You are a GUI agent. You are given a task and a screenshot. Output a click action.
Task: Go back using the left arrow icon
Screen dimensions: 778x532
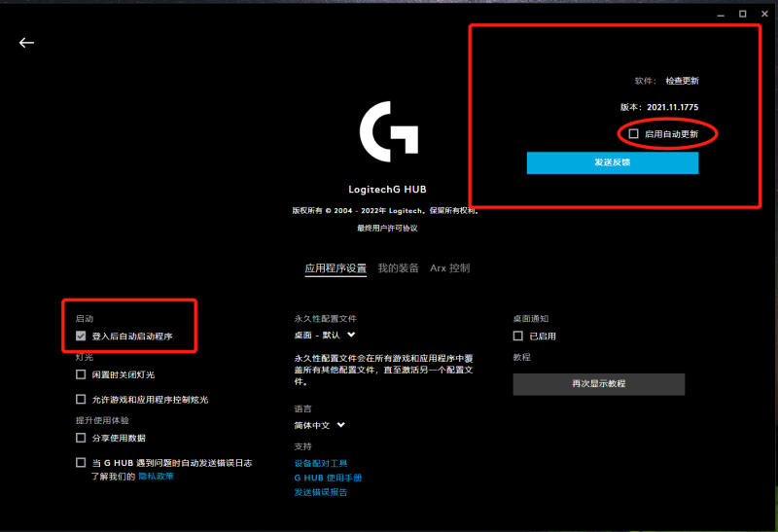[x=26, y=43]
